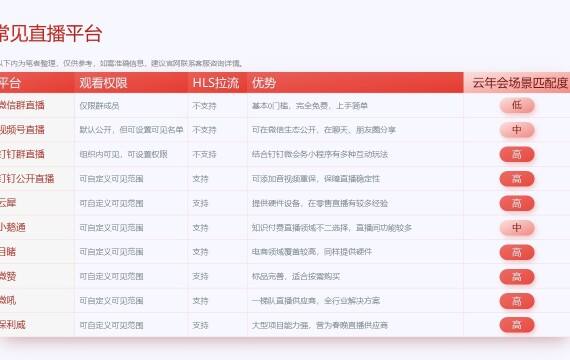This screenshot has height=360, width=570.
Task: Click 支持 in the 微赞 row
Action: pyautogui.click(x=200, y=276)
